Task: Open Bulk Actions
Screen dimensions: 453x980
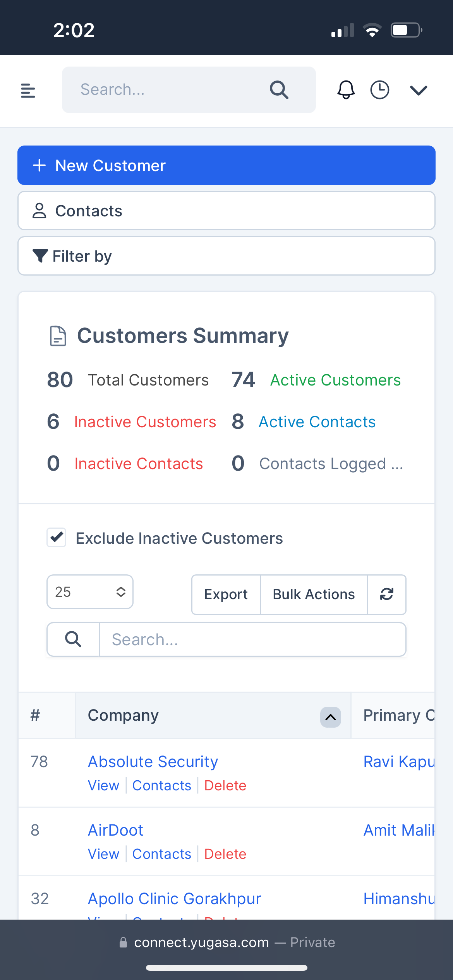Action: (x=313, y=595)
